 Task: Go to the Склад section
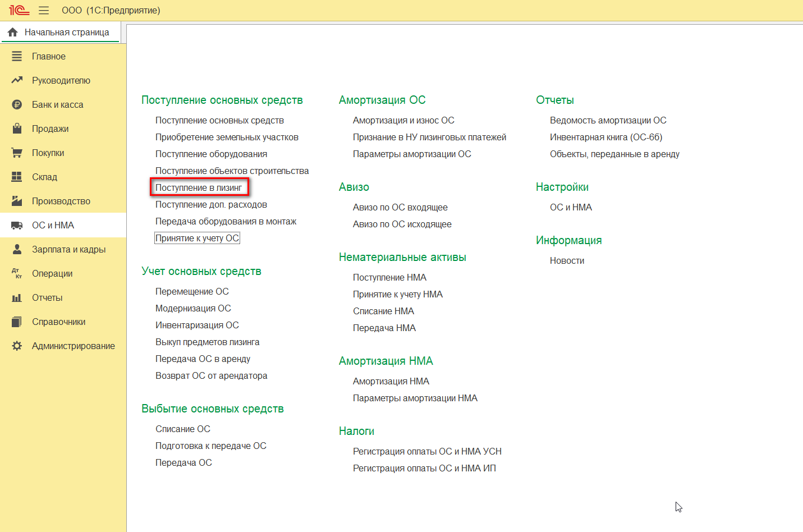click(x=44, y=177)
